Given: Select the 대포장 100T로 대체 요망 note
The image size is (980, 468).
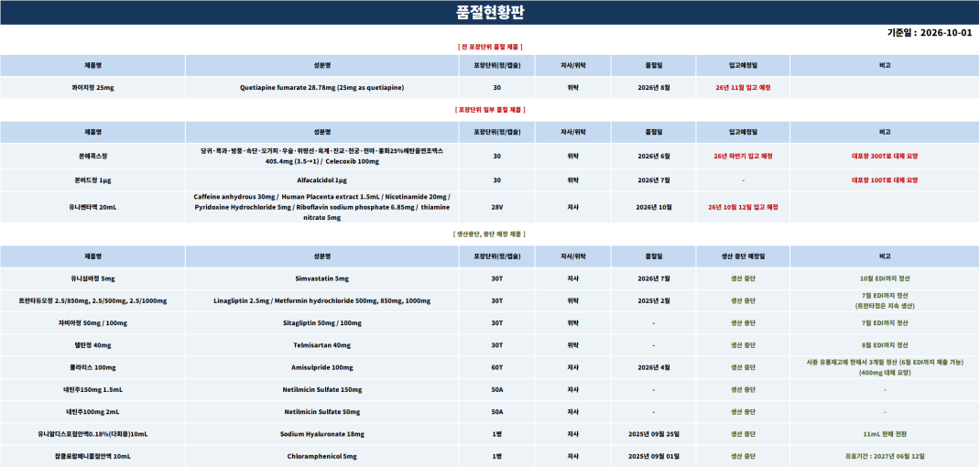Looking at the screenshot, I should [885, 180].
